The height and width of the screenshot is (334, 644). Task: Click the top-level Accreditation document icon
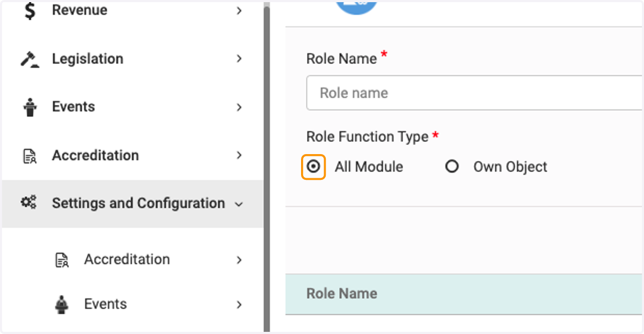point(29,156)
